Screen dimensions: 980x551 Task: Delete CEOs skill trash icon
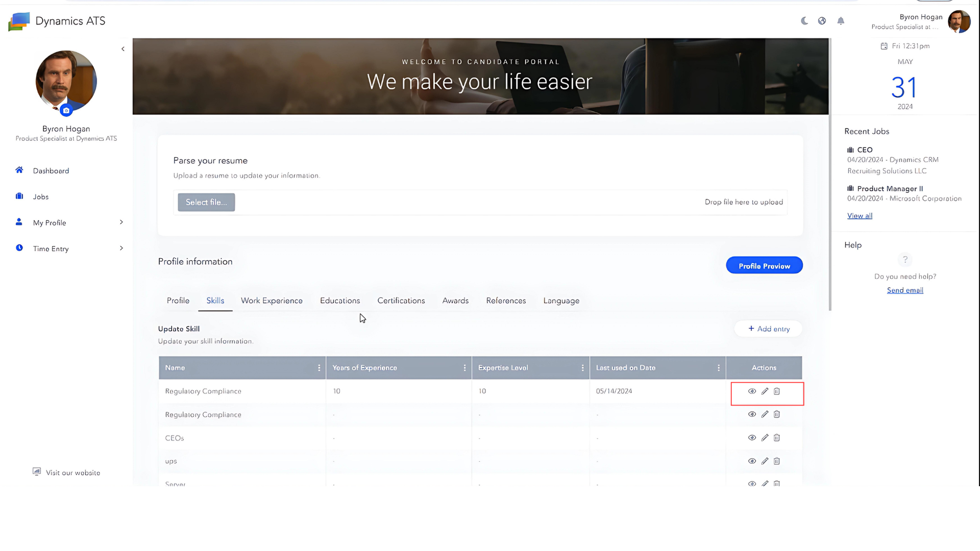(776, 438)
